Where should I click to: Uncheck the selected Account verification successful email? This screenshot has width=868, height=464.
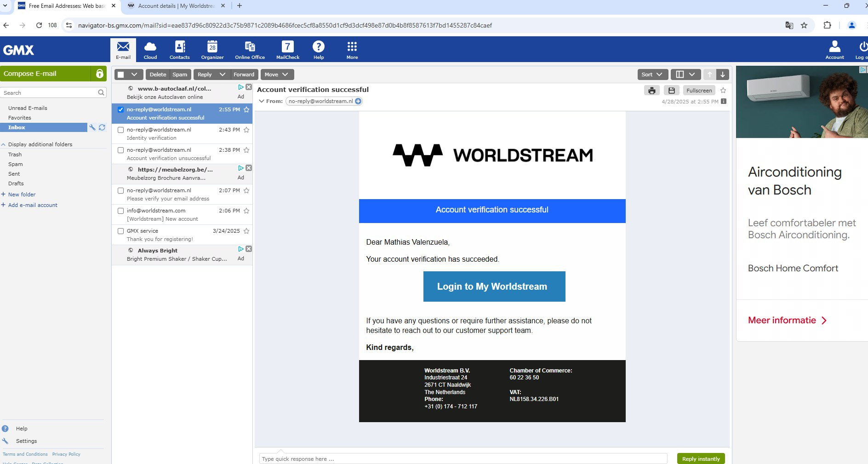point(120,109)
